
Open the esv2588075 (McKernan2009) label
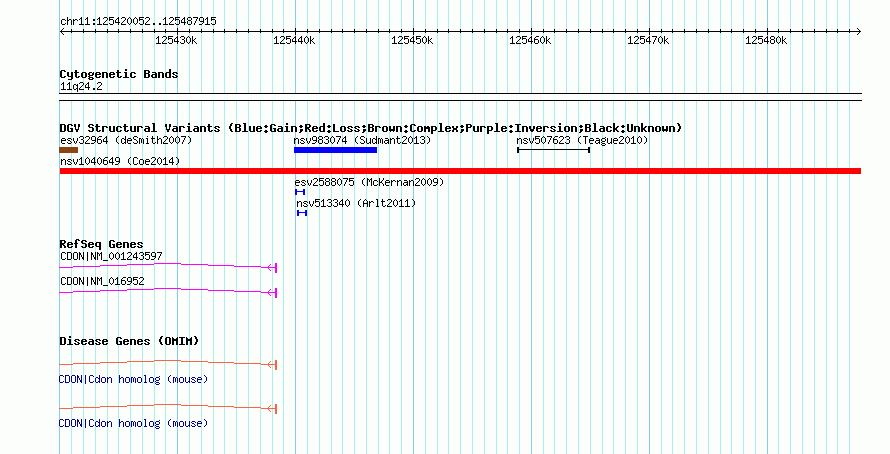point(370,182)
